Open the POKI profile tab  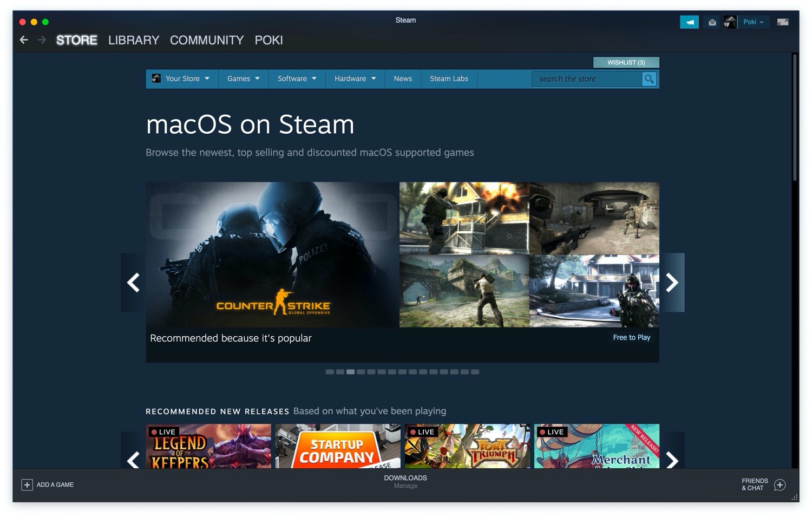[x=269, y=40]
